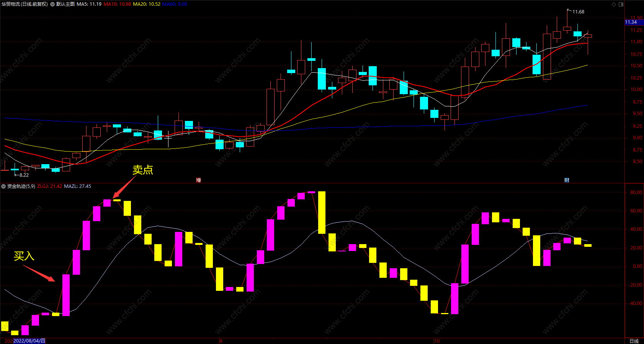Click the 财 financial report marker
This screenshot has height=344, width=644.
(x=567, y=180)
